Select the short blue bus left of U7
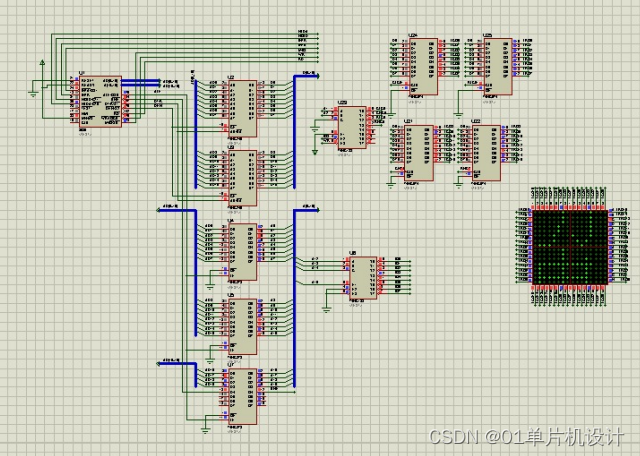 pyautogui.click(x=196, y=374)
